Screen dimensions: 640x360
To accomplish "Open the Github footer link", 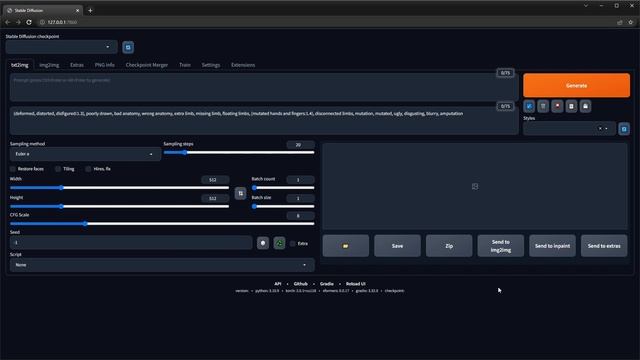I will (300, 284).
